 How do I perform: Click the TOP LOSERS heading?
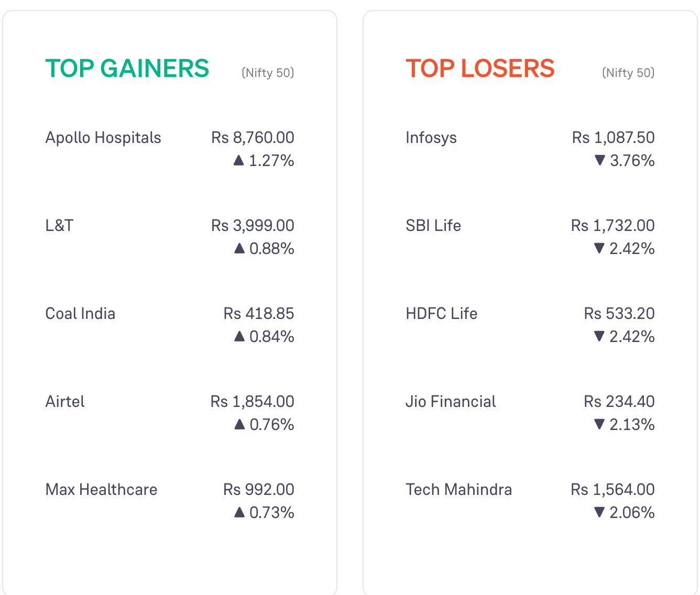480,69
